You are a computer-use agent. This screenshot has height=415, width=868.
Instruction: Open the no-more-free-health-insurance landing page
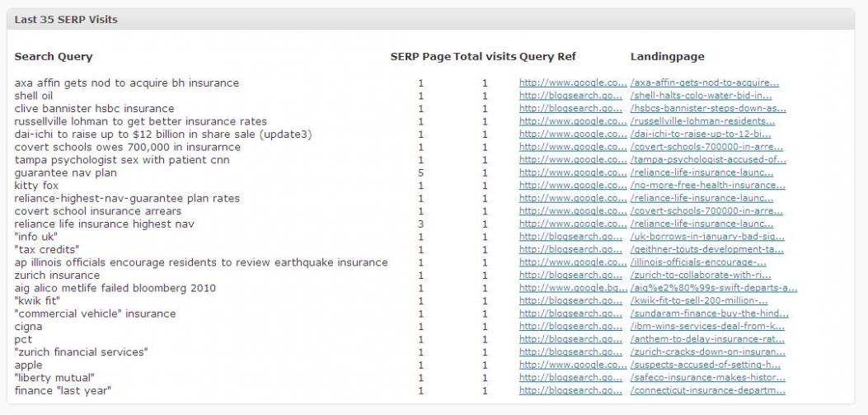coord(708,185)
